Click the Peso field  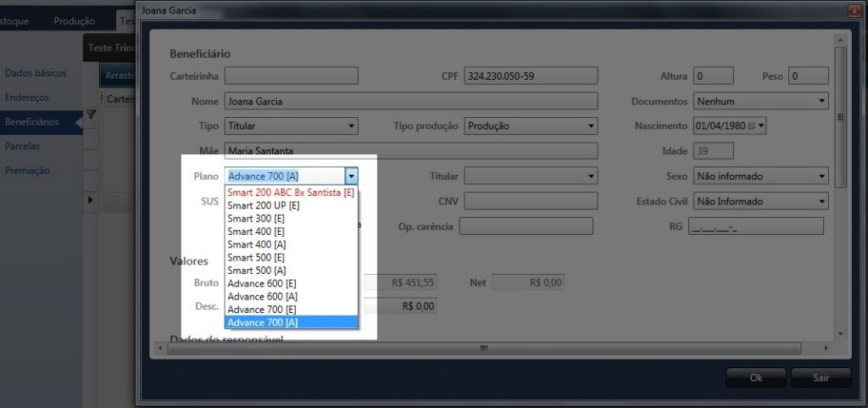pos(808,75)
